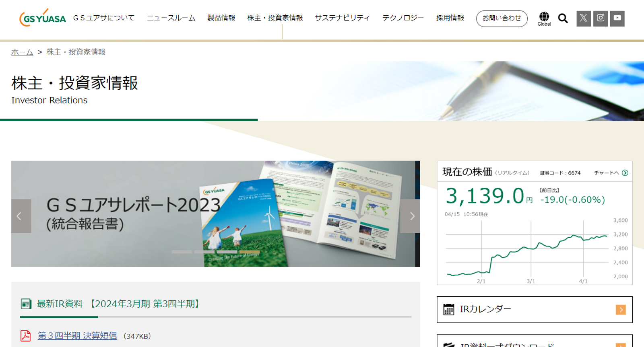Screen dimensions: 644x347
Task: Show next carousel slide
Action: (410, 216)
